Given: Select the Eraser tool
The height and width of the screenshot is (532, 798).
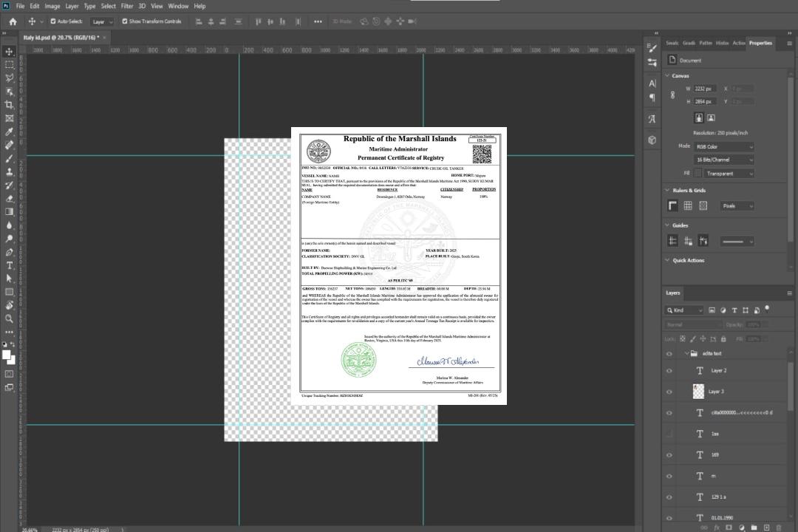Looking at the screenshot, I should 9,199.
